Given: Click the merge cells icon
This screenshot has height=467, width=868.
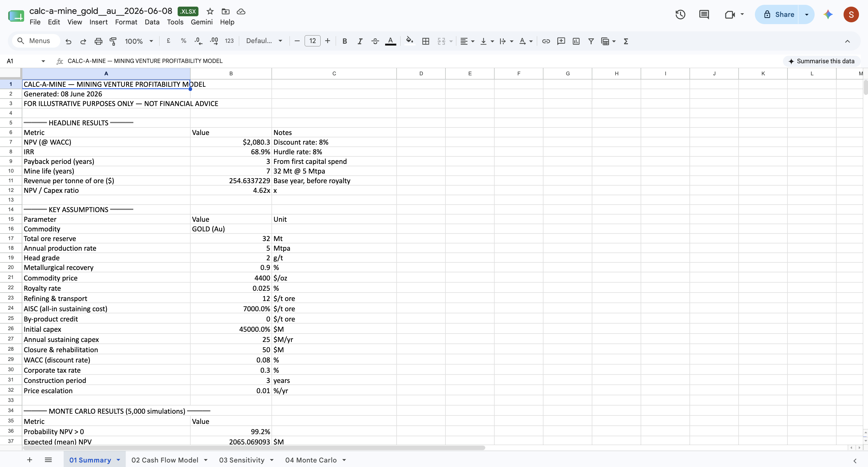Looking at the screenshot, I should [442, 41].
